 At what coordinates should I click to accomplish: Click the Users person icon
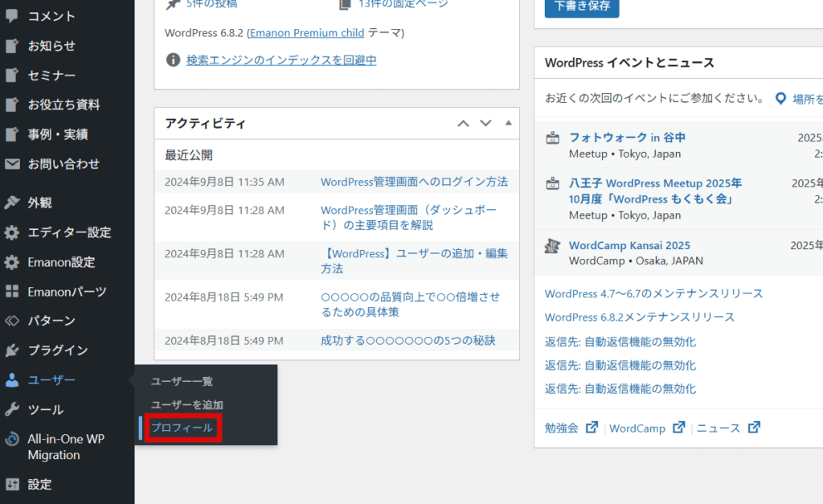pos(12,380)
